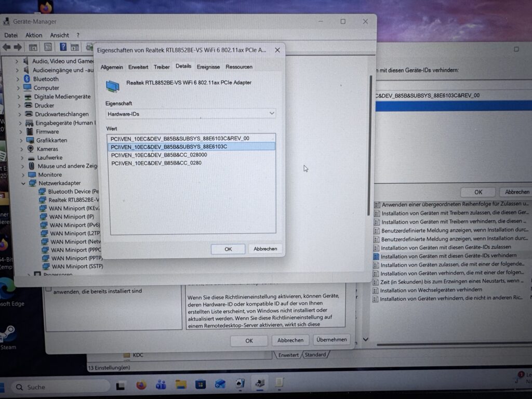Screen dimensions: 532x399
Task: Switch to the Treiber tab
Action: coord(162,67)
